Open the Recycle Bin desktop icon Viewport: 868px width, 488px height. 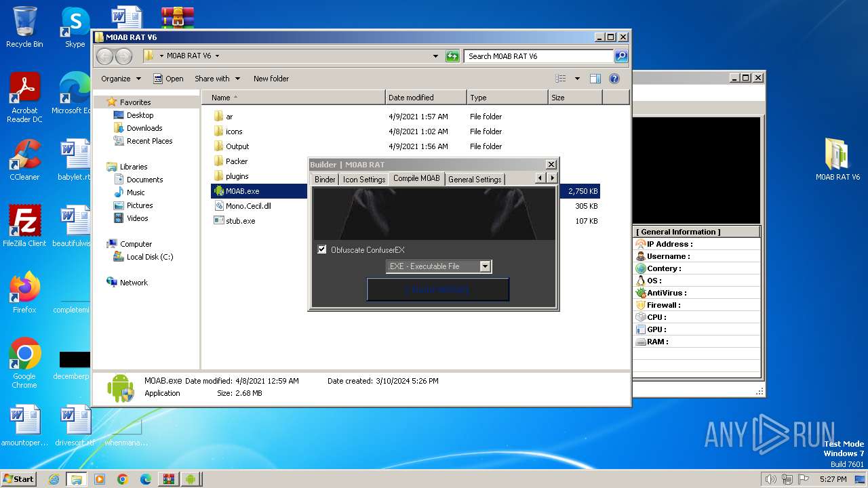(24, 27)
